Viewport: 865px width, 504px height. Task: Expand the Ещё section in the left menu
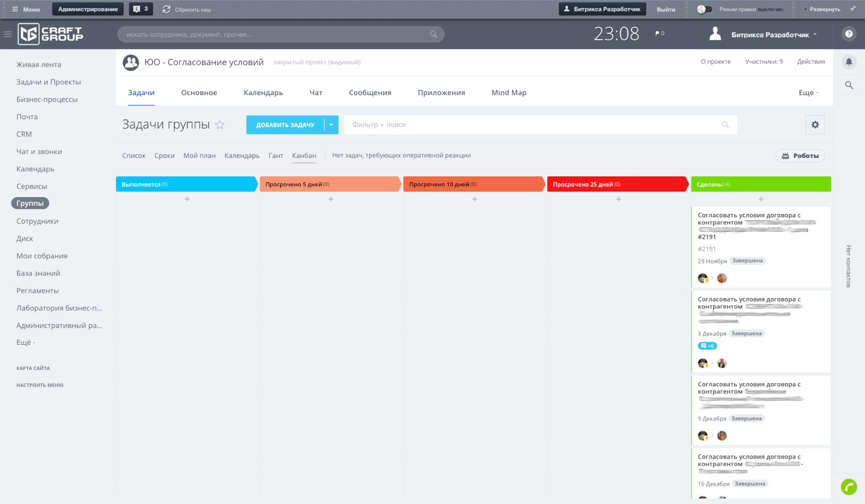pos(25,343)
